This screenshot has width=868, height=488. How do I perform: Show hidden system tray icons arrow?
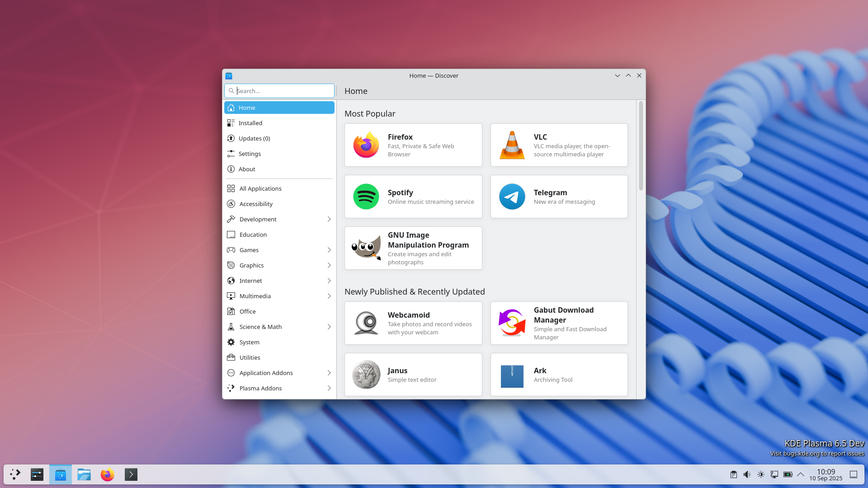tap(800, 474)
